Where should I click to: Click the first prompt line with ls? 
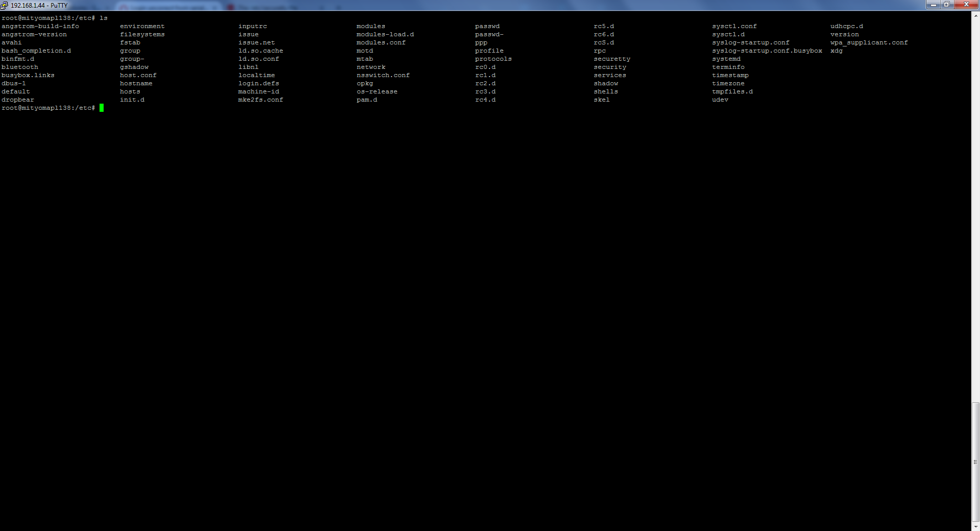click(x=55, y=18)
